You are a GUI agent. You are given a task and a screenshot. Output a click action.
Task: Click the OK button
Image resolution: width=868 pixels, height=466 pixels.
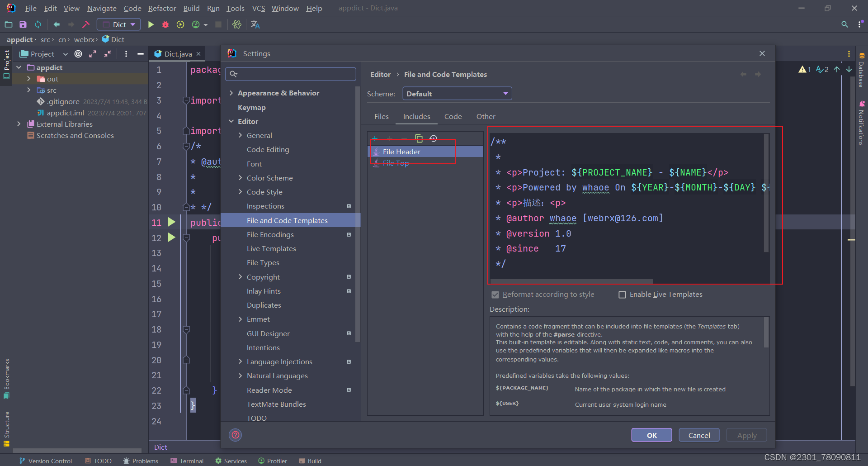(x=651, y=435)
